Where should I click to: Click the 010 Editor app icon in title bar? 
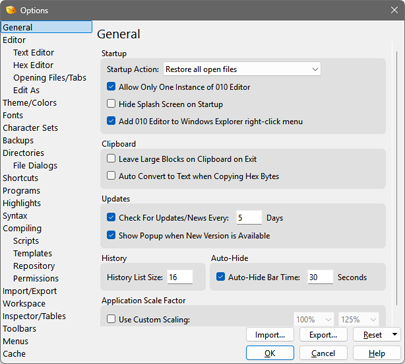pyautogui.click(x=11, y=10)
